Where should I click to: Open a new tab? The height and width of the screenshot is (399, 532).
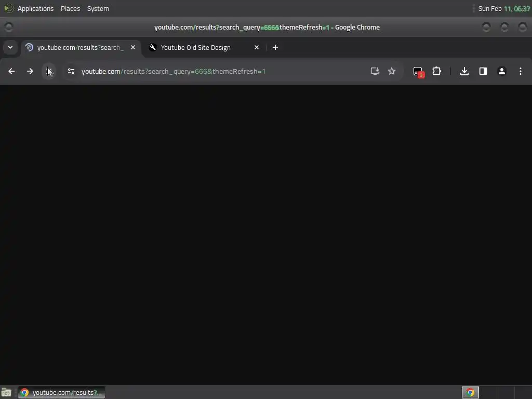tap(275, 47)
